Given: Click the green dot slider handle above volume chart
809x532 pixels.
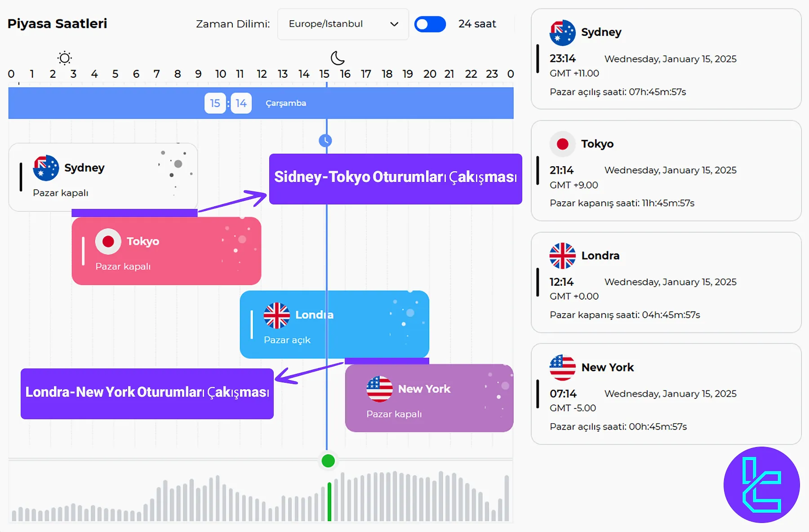Looking at the screenshot, I should [x=328, y=461].
